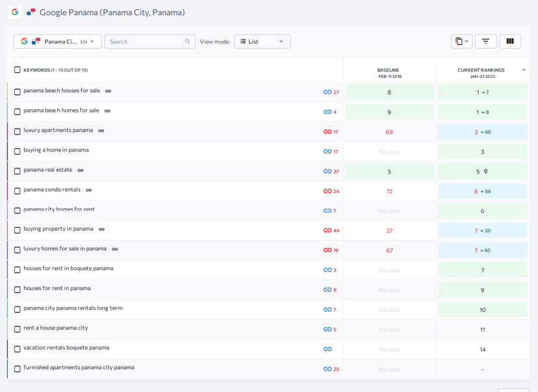Click the copy icon dropdown button
Image resolution: width=538 pixels, height=392 pixels.
(x=461, y=42)
